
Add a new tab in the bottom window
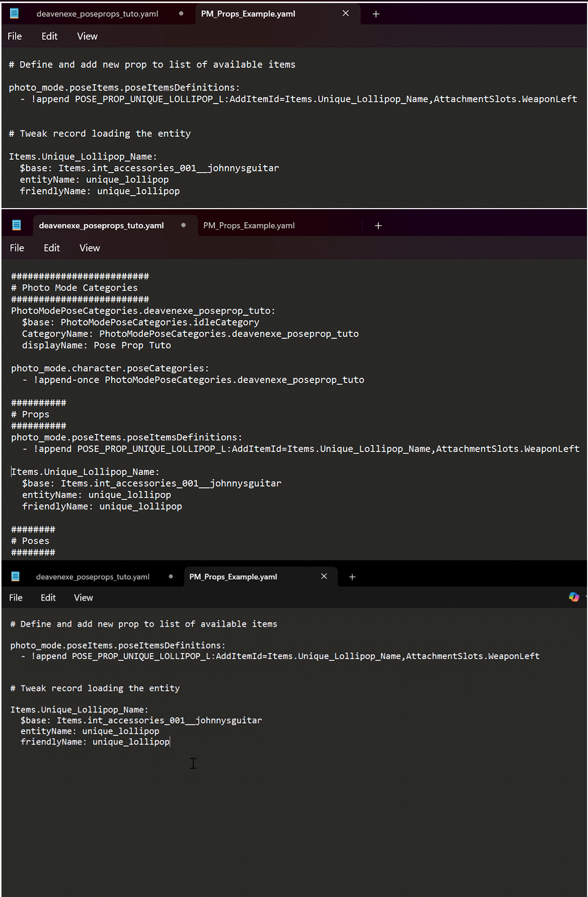[x=352, y=577]
